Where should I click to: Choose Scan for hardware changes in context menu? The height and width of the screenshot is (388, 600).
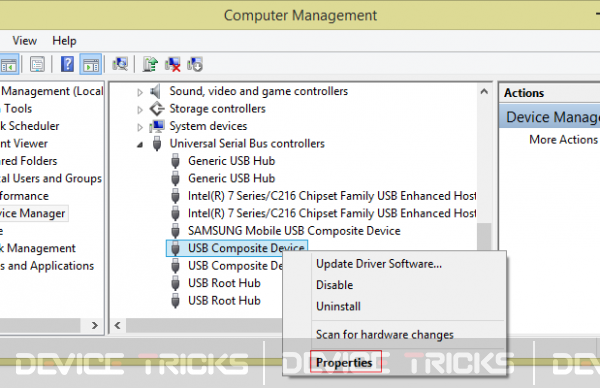click(x=394, y=335)
